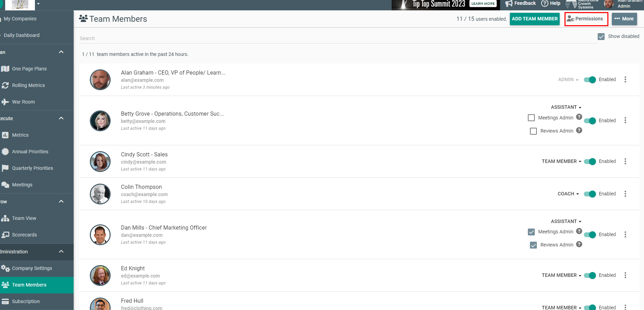Check Meetings Admin for Betty Grove
644x310 pixels.
pos(531,118)
